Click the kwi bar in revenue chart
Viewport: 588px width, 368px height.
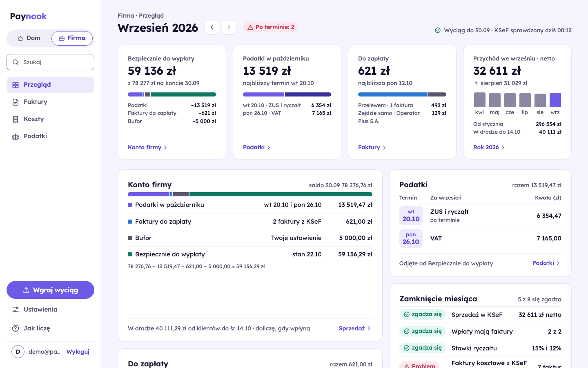480,100
